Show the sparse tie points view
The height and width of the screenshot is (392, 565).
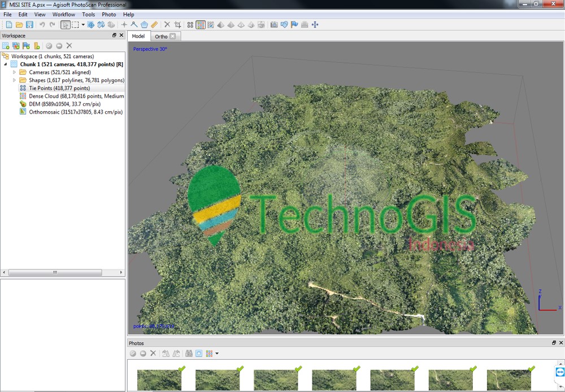pos(190,24)
